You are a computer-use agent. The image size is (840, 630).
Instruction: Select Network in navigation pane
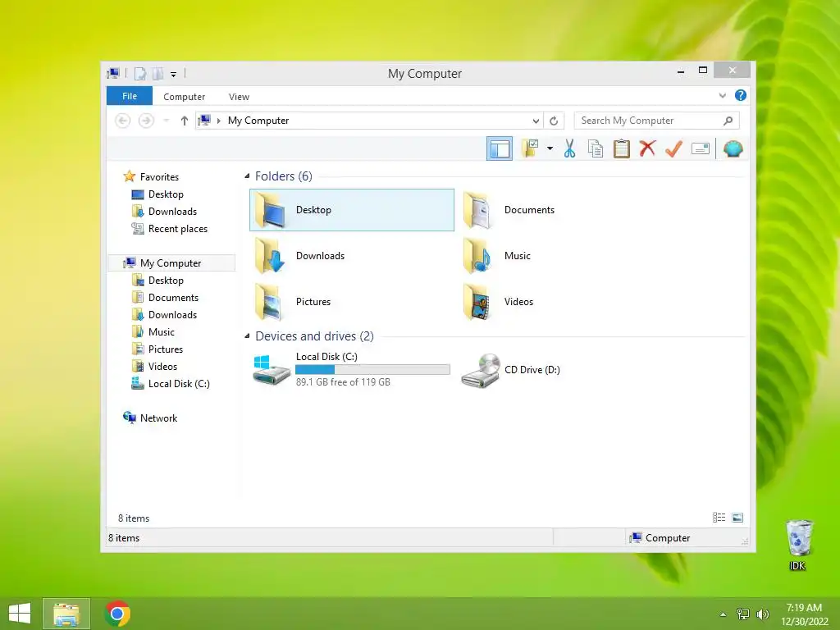tap(158, 418)
